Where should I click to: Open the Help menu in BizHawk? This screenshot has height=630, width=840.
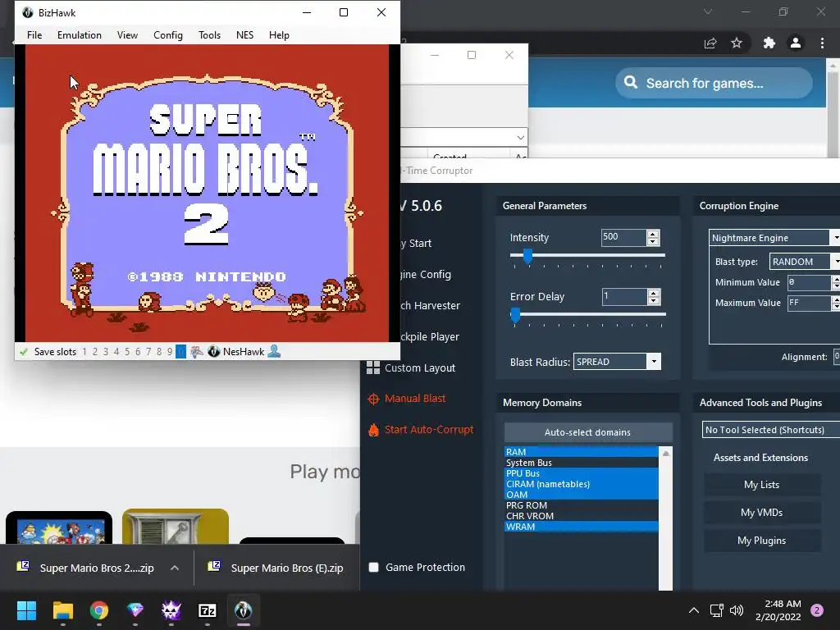pos(279,34)
